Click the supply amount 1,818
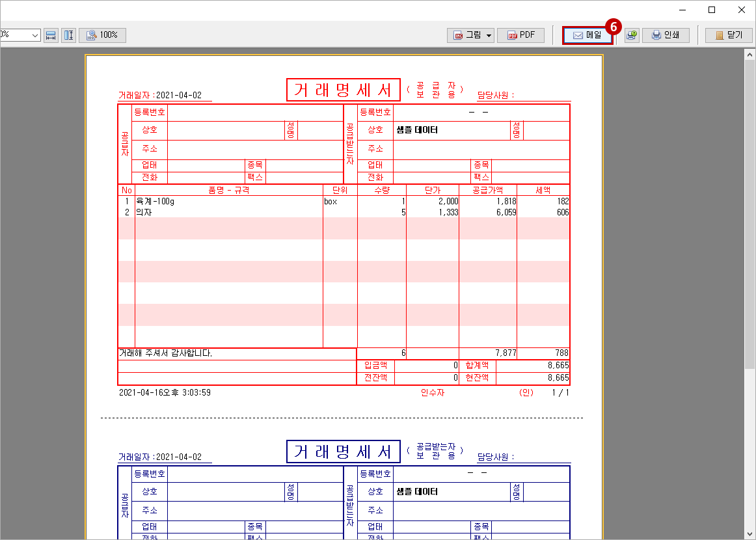This screenshot has width=756, height=540. pos(506,201)
